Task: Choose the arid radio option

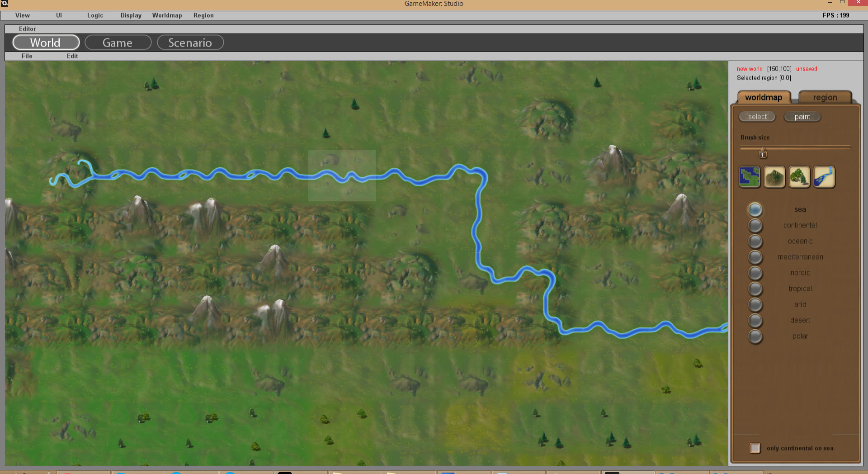Action: click(755, 304)
